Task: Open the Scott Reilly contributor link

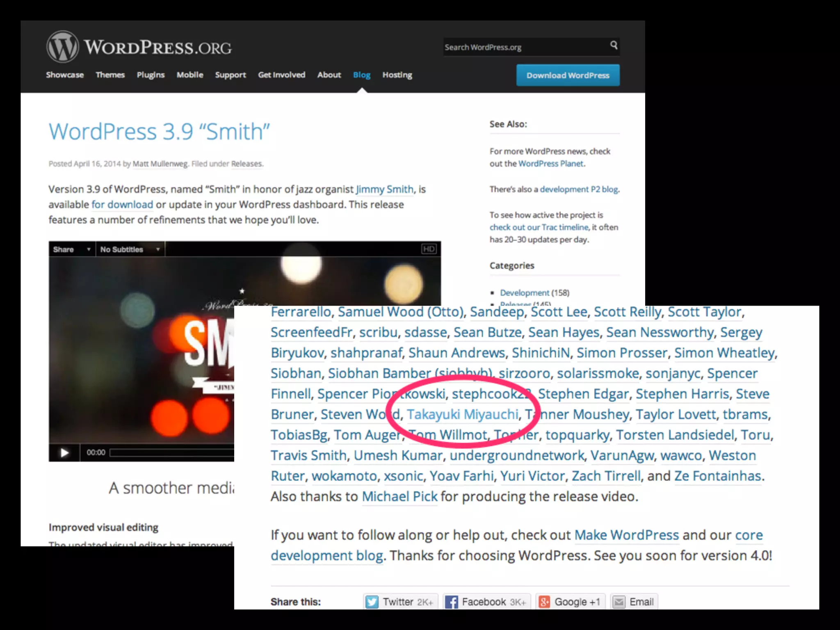Action: click(628, 312)
